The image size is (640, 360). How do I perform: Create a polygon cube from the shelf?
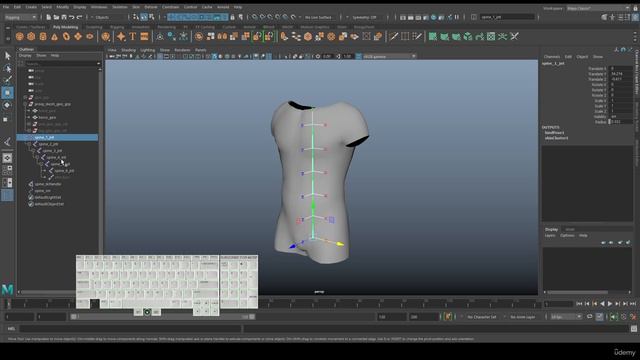tap(31, 37)
